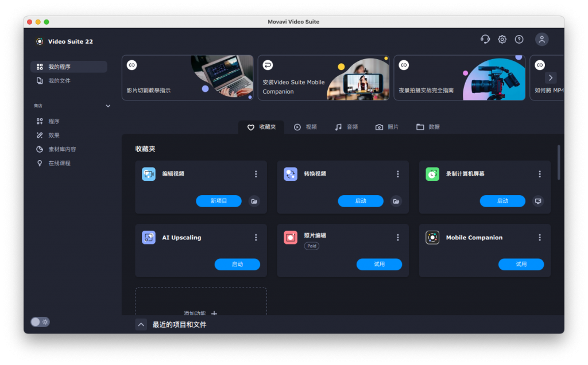Viewport: 588px width, 365px height.
Task: Click the vertical scrollbar of favorites panel
Action: tap(558, 162)
